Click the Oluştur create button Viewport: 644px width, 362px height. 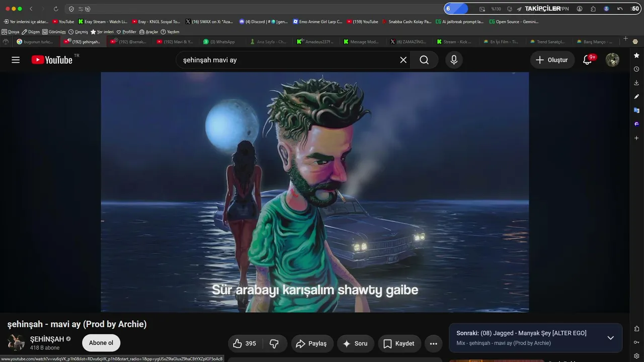click(552, 60)
